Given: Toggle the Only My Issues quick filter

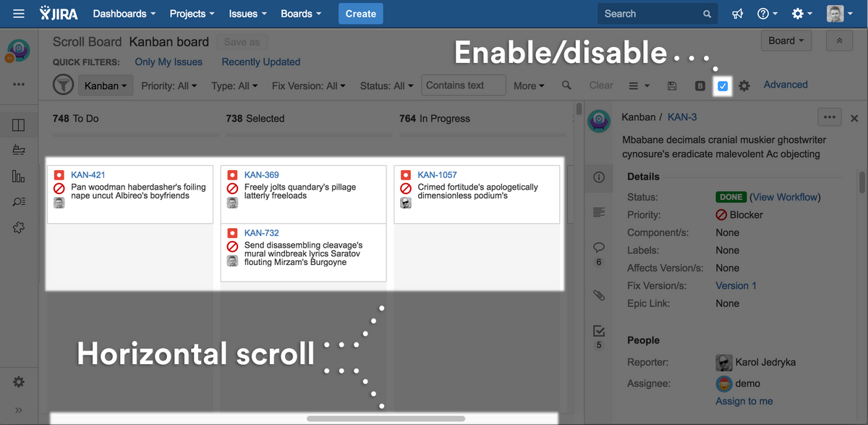Looking at the screenshot, I should [169, 62].
